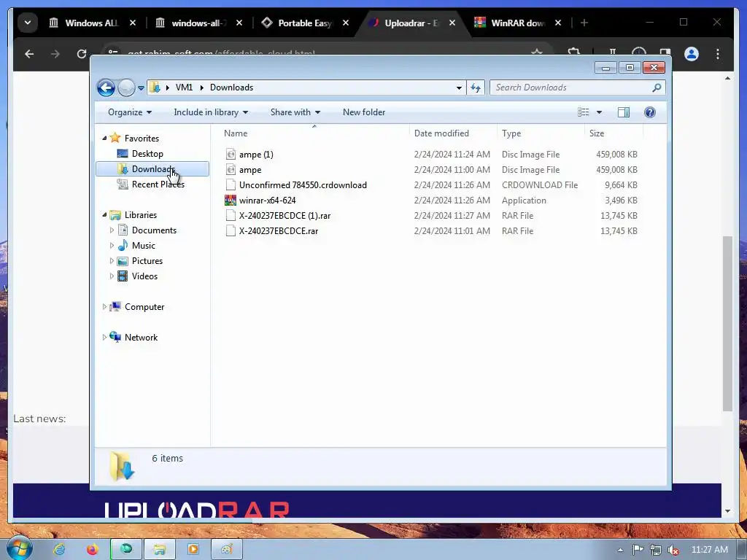
Task: Select the Music library icon
Action: point(123,245)
